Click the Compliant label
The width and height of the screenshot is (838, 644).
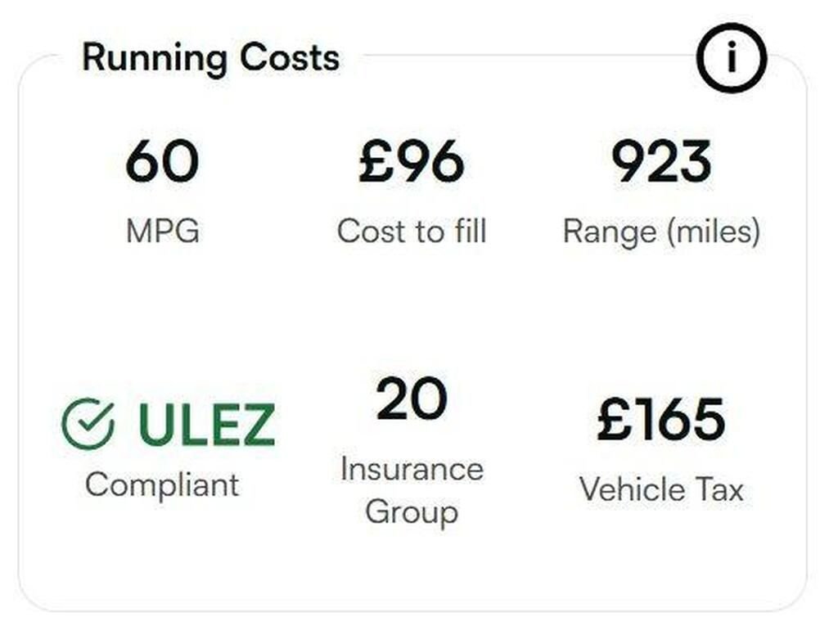click(x=162, y=485)
